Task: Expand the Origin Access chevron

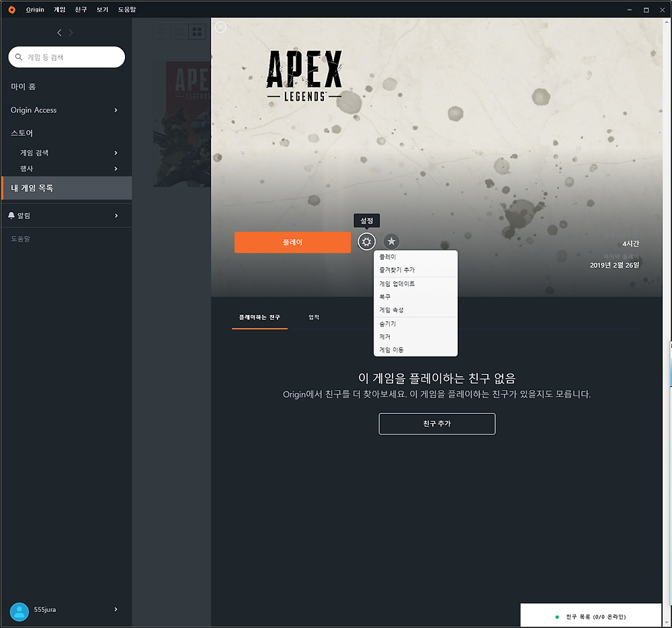Action: [116, 110]
